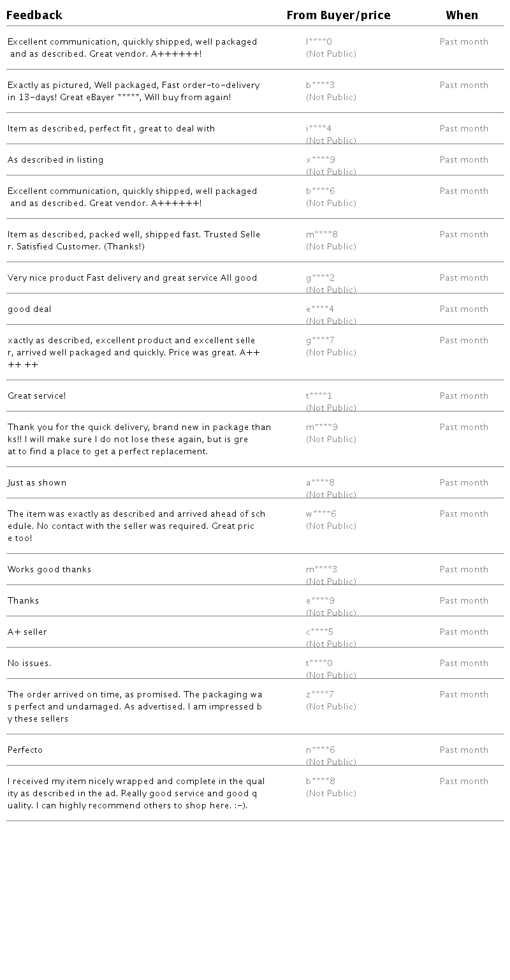
Task: Click the "Works good thanks" comment
Action: coord(50,570)
